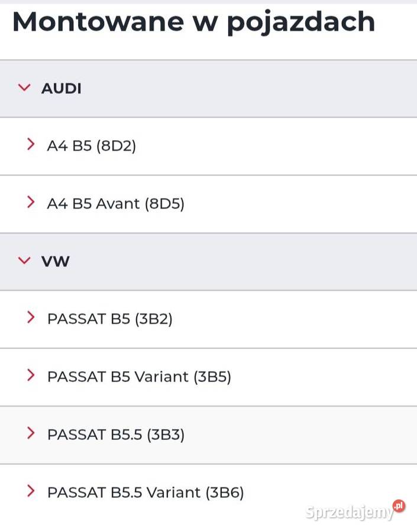Select the A4 B5 Avant (8D5) text

click(x=116, y=203)
